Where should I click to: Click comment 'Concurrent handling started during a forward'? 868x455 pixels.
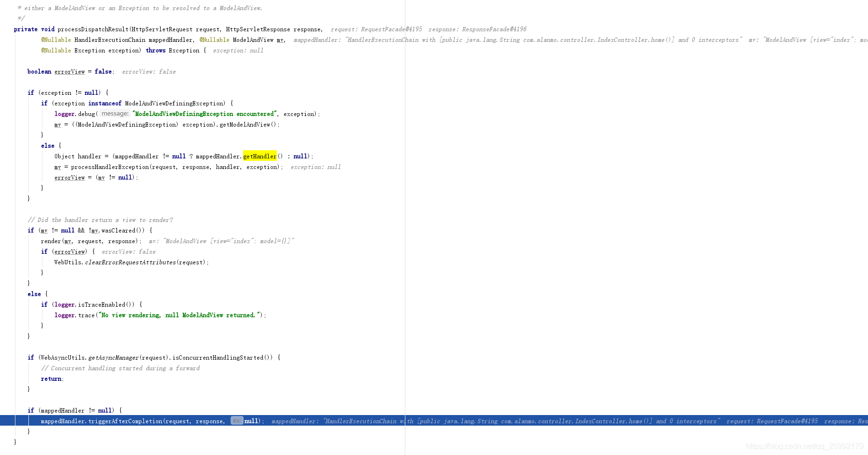pyautogui.click(x=120, y=368)
